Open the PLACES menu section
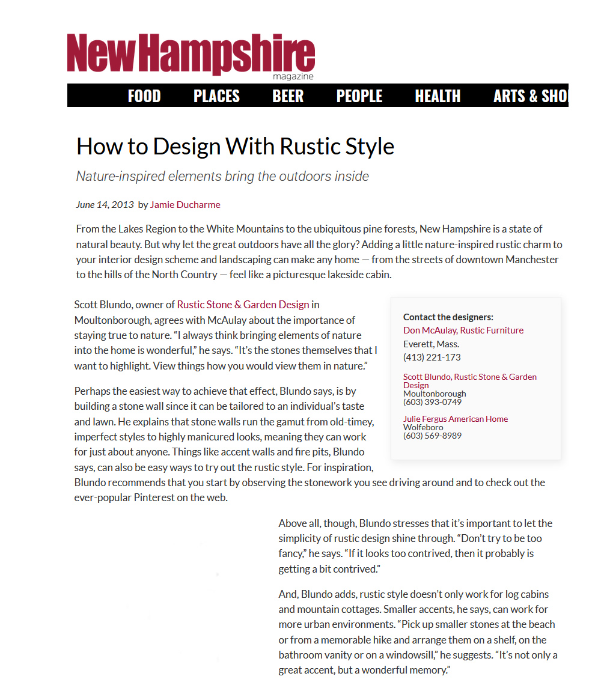Screen dimensions: 598x700 point(216,96)
